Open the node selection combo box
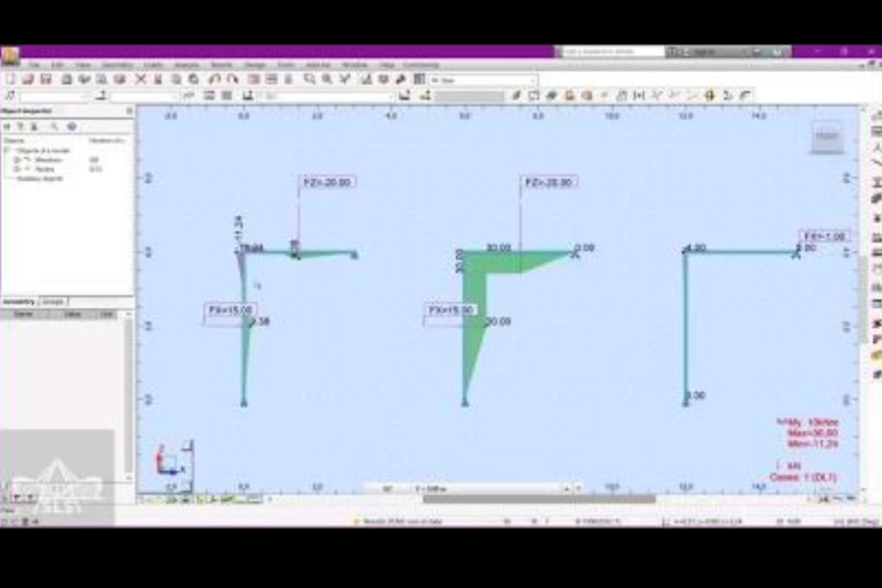This screenshot has height=588, width=882. coord(54,96)
